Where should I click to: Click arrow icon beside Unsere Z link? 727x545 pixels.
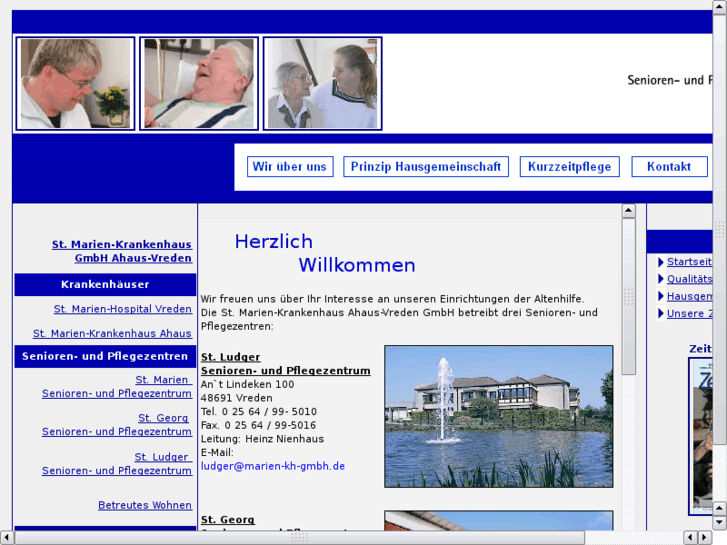(x=661, y=314)
